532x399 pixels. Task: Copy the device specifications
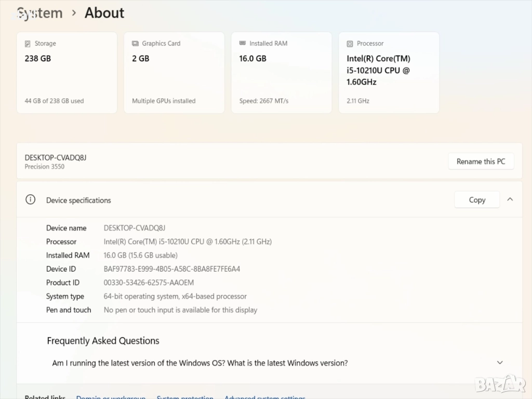point(476,200)
